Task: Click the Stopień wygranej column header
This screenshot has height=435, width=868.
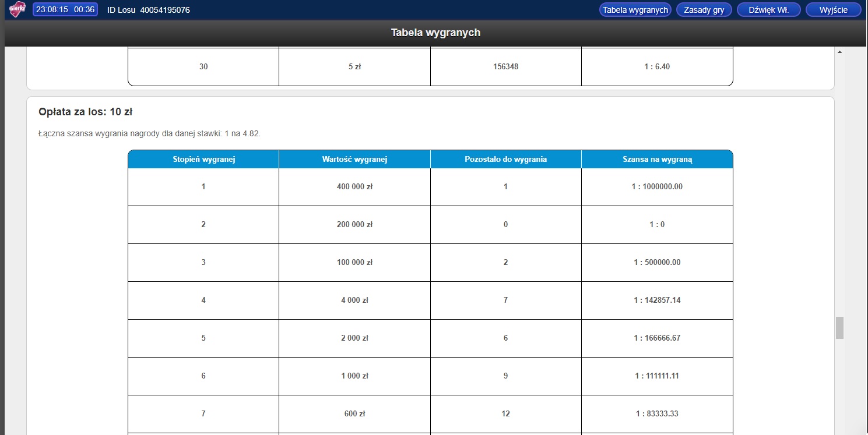Action: pos(203,160)
